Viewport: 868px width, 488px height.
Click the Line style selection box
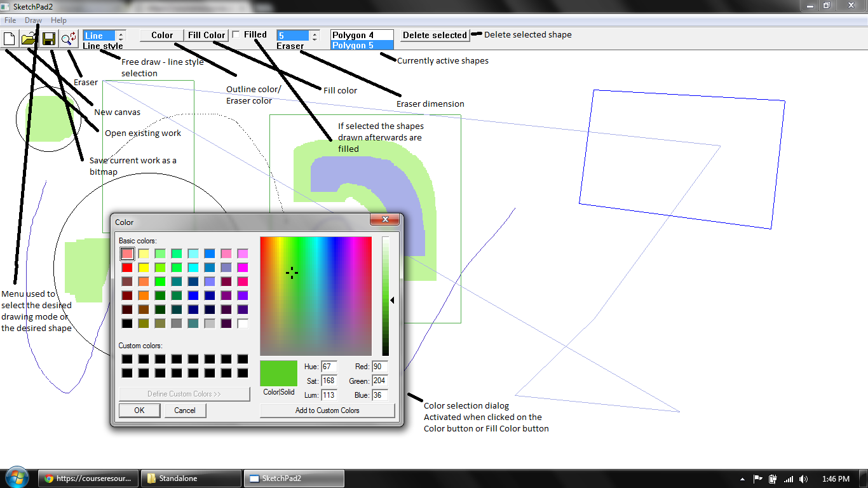pyautogui.click(x=99, y=36)
